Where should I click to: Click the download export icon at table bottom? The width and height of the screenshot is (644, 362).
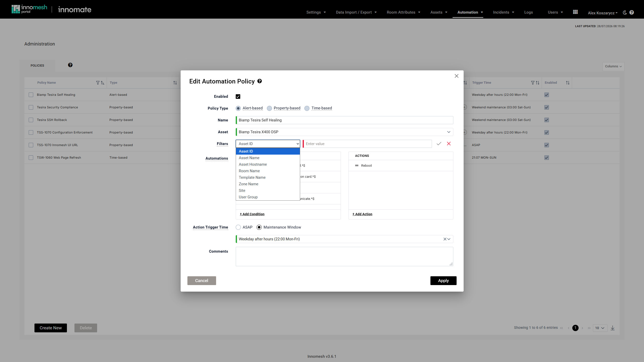[613, 328]
